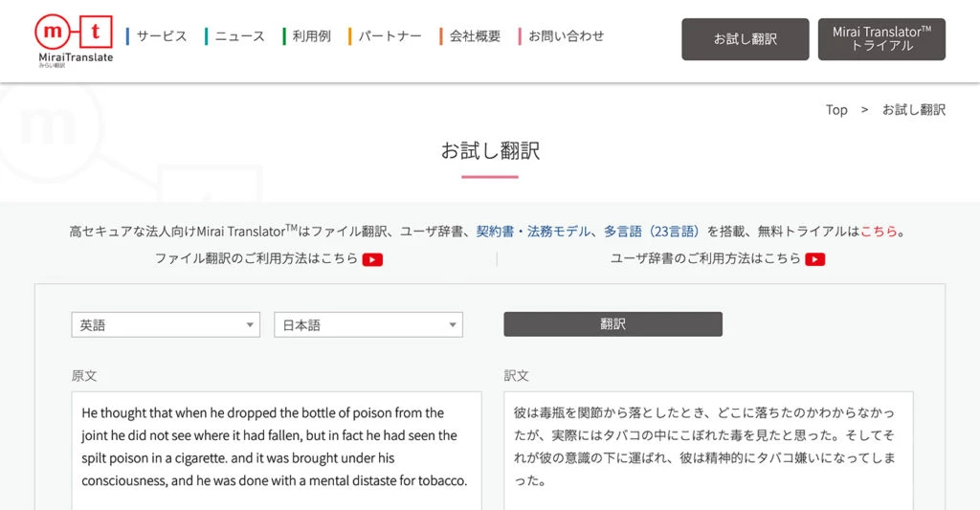Navigate to 会社概要 page
This screenshot has height=510, width=980.
coord(475,36)
